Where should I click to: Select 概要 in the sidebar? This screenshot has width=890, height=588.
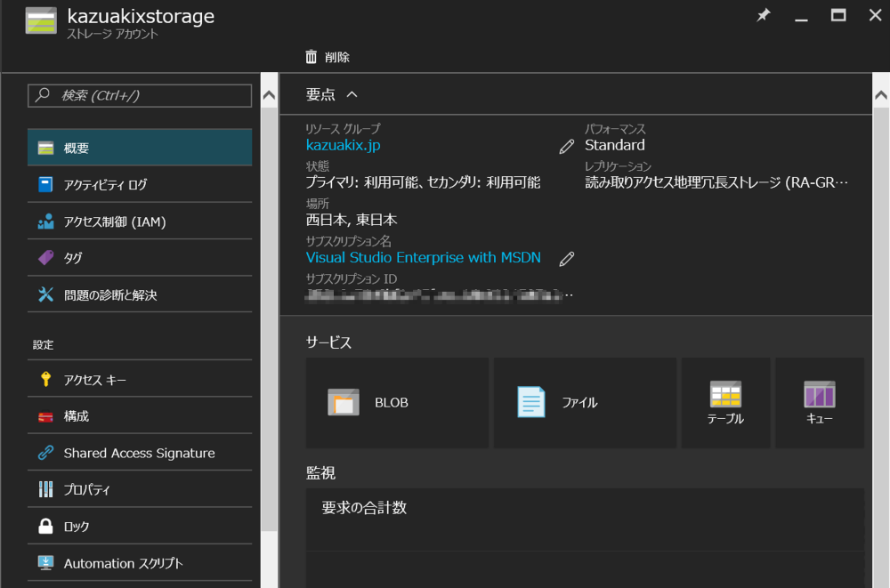pos(140,148)
